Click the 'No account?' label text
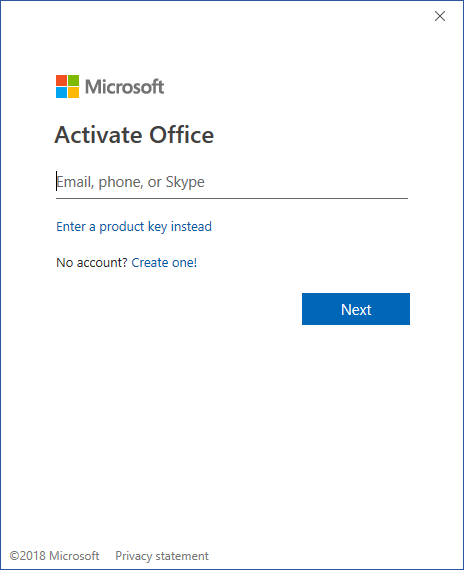464x570 pixels. coord(92,262)
